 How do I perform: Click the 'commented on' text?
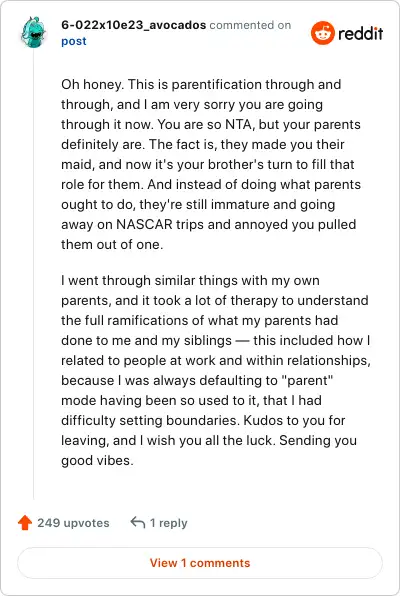tap(250, 25)
